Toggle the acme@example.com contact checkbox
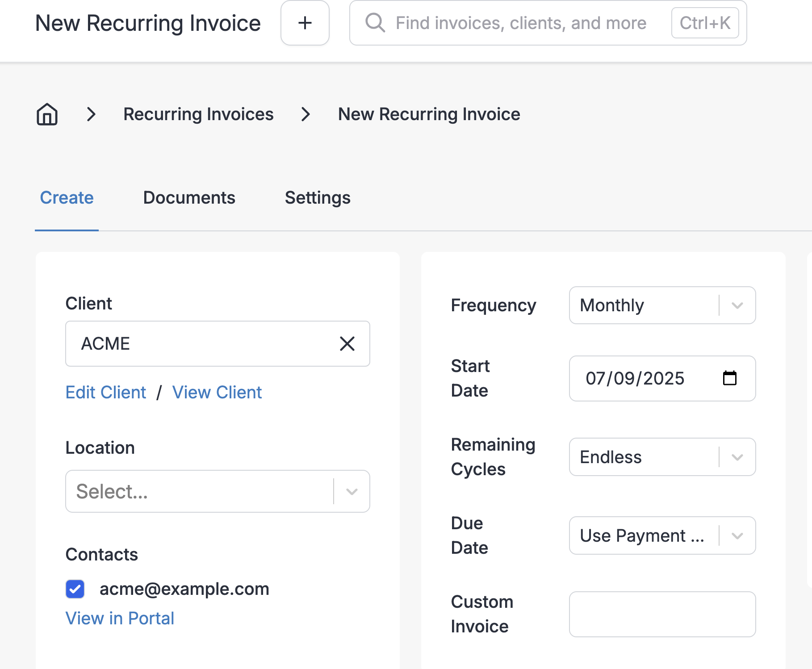This screenshot has height=669, width=812. 75,589
